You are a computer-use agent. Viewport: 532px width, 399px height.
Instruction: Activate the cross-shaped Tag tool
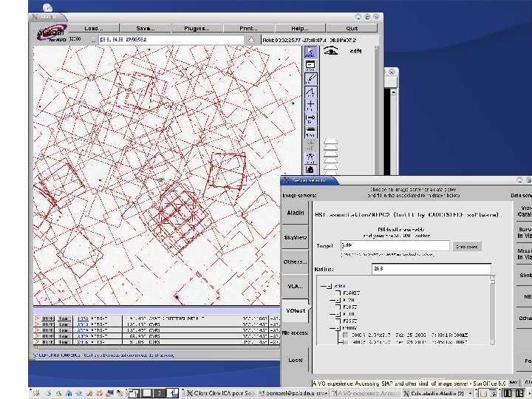tap(311, 105)
